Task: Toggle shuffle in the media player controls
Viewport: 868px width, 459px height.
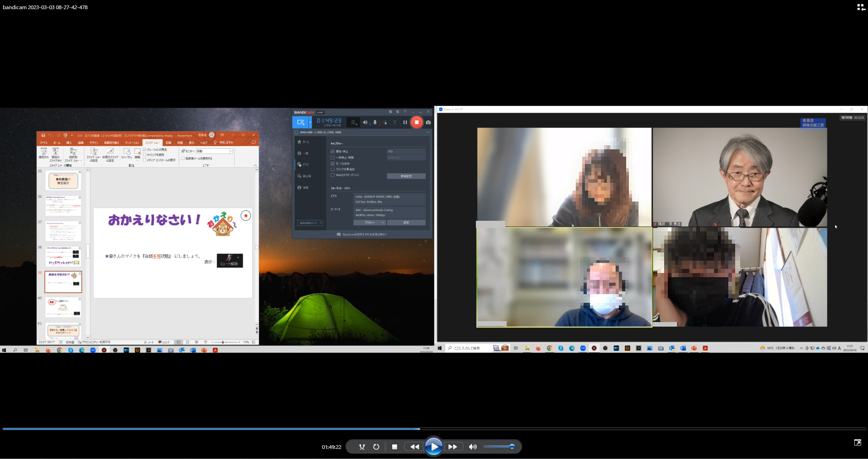Action: point(362,447)
